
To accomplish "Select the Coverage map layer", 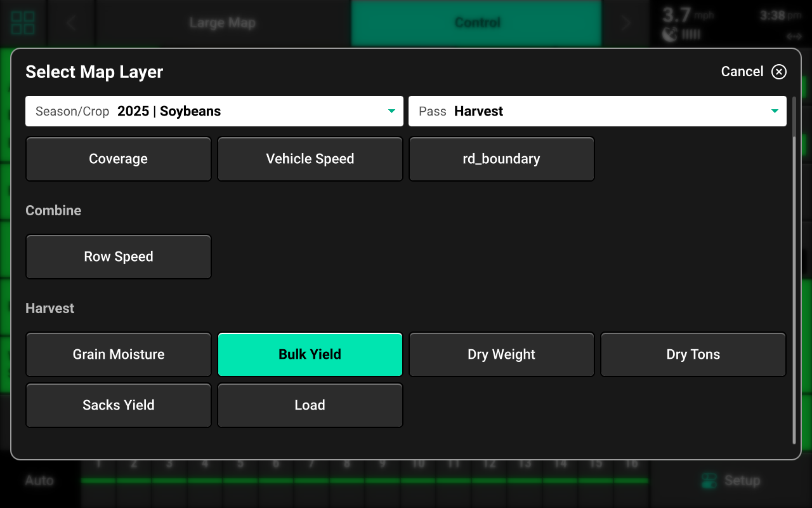I will [x=119, y=159].
